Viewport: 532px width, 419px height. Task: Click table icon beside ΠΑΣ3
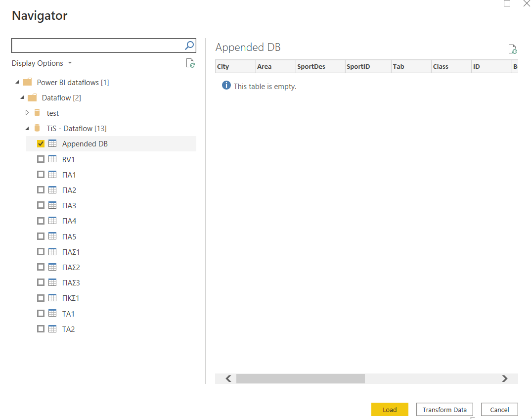pyautogui.click(x=52, y=282)
